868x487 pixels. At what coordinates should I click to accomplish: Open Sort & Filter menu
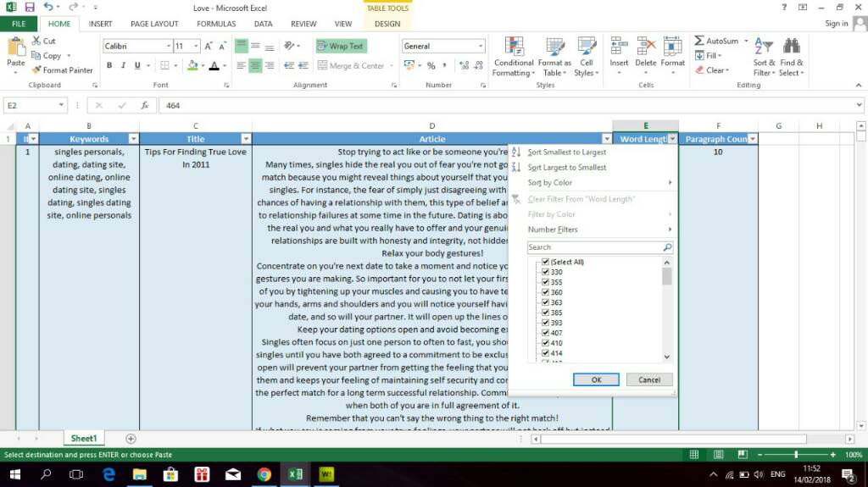(x=764, y=57)
